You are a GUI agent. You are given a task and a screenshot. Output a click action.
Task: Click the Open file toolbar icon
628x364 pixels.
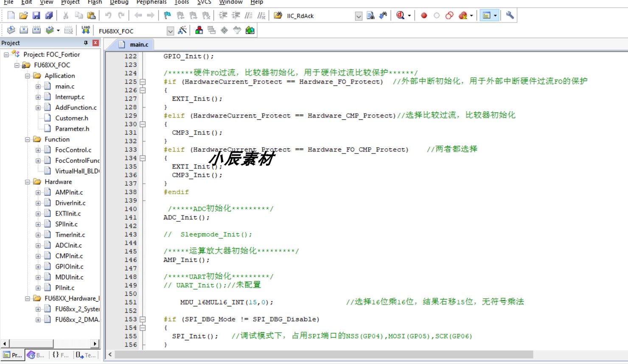pos(23,16)
